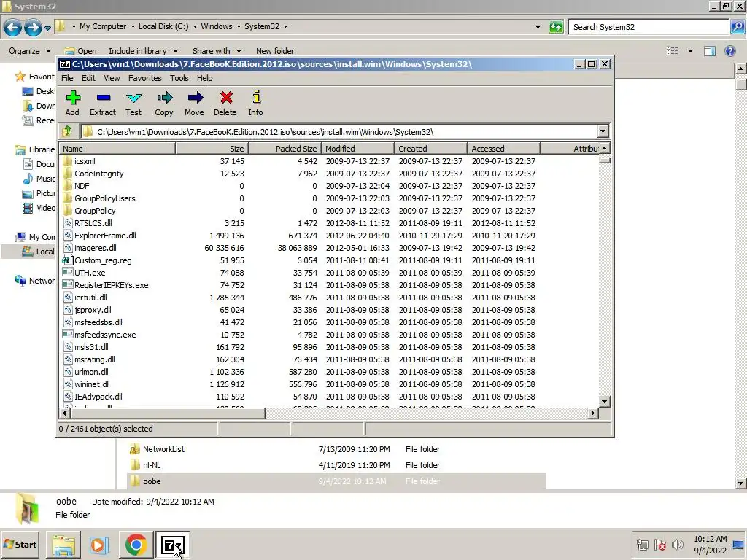747x560 pixels.
Task: Sort by the Packed Size column header
Action: (x=285, y=149)
